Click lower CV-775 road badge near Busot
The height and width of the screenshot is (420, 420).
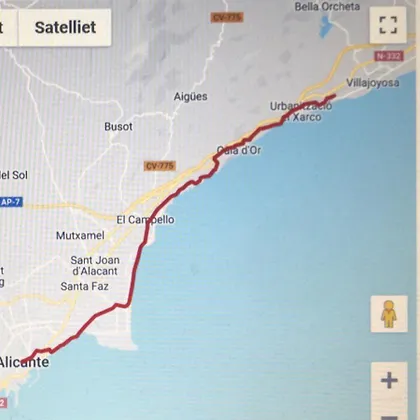160,166
